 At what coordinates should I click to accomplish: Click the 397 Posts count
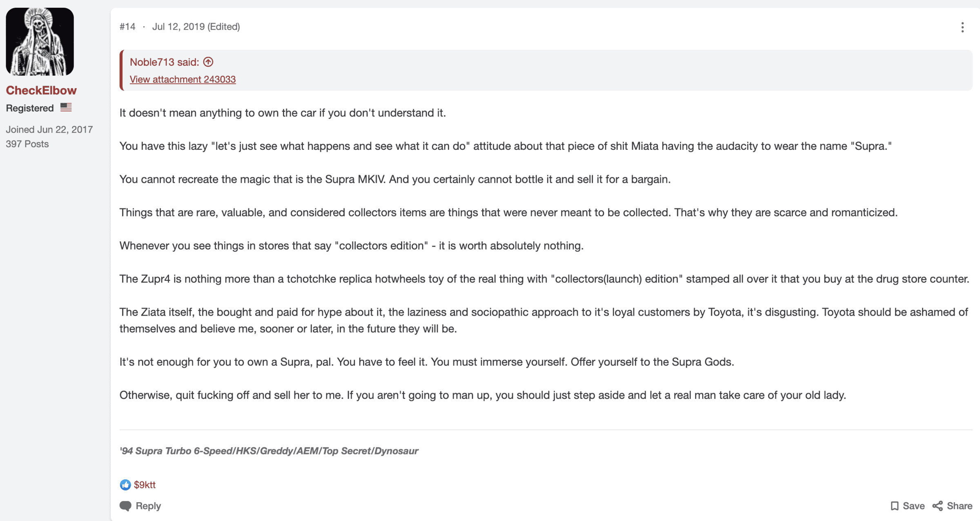(x=27, y=144)
